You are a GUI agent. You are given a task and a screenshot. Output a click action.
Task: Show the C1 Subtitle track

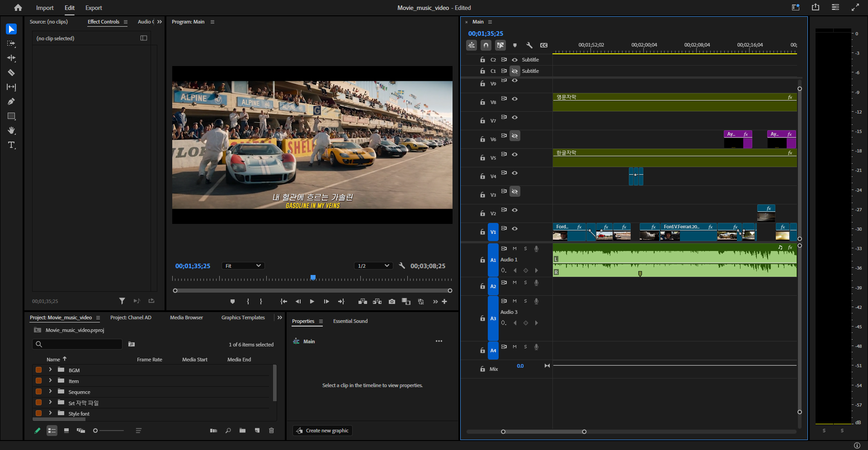tap(514, 71)
